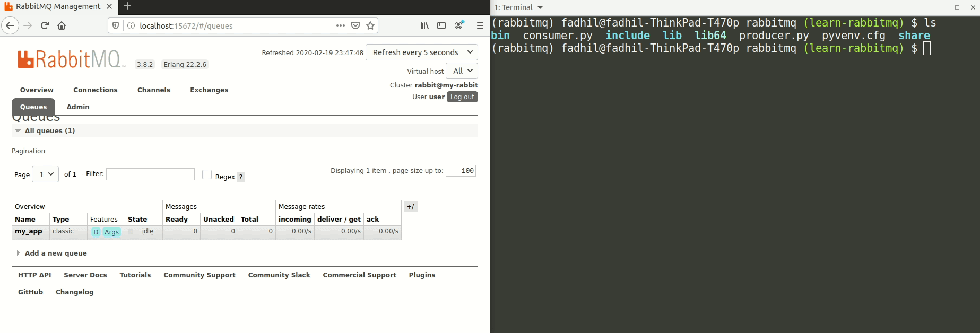
Task: Sort queues by the State column header
Action: click(137, 219)
